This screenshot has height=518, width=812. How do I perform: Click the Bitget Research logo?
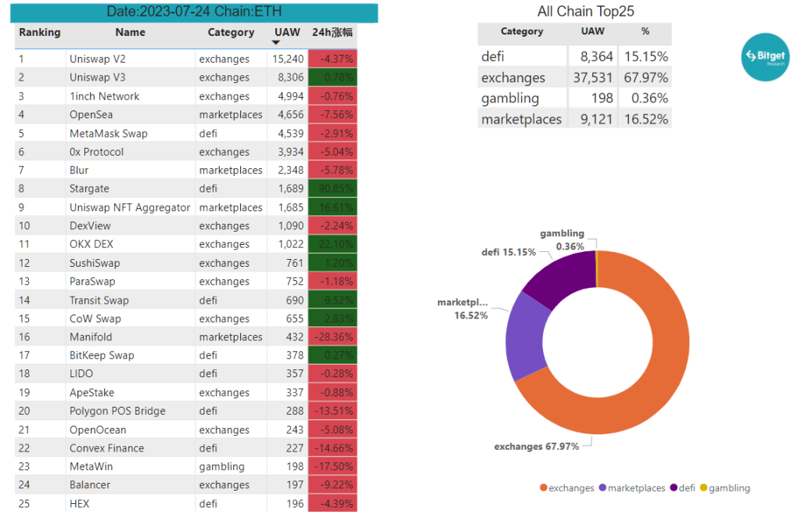pyautogui.click(x=765, y=57)
